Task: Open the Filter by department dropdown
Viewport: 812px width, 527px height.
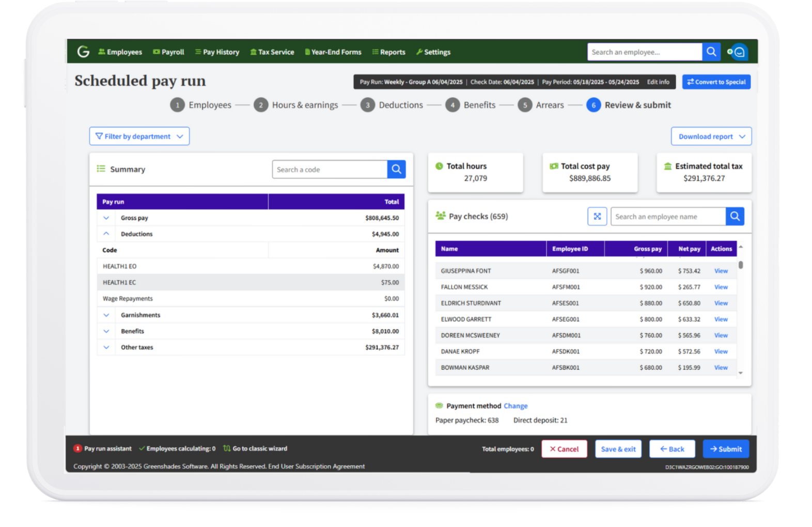Action: click(x=139, y=136)
